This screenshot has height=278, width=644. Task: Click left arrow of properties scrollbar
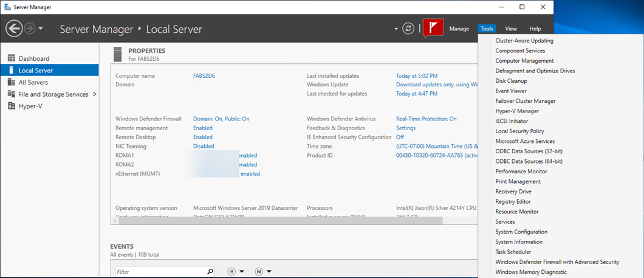115,221
